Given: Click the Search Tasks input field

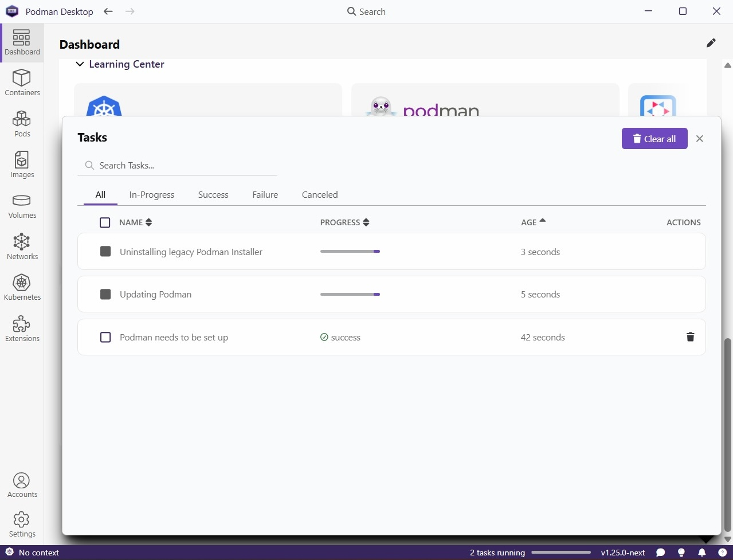Looking at the screenshot, I should pos(183,166).
